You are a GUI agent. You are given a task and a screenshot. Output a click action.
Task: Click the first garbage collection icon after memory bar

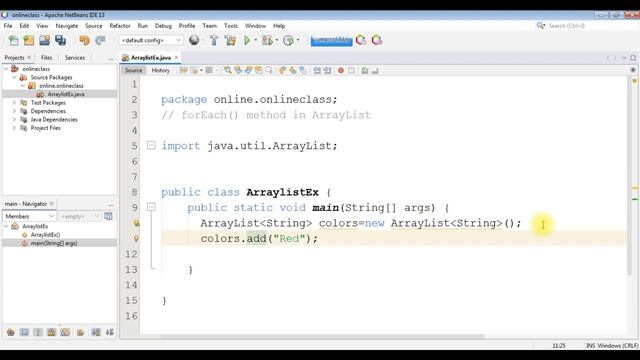[x=361, y=40]
